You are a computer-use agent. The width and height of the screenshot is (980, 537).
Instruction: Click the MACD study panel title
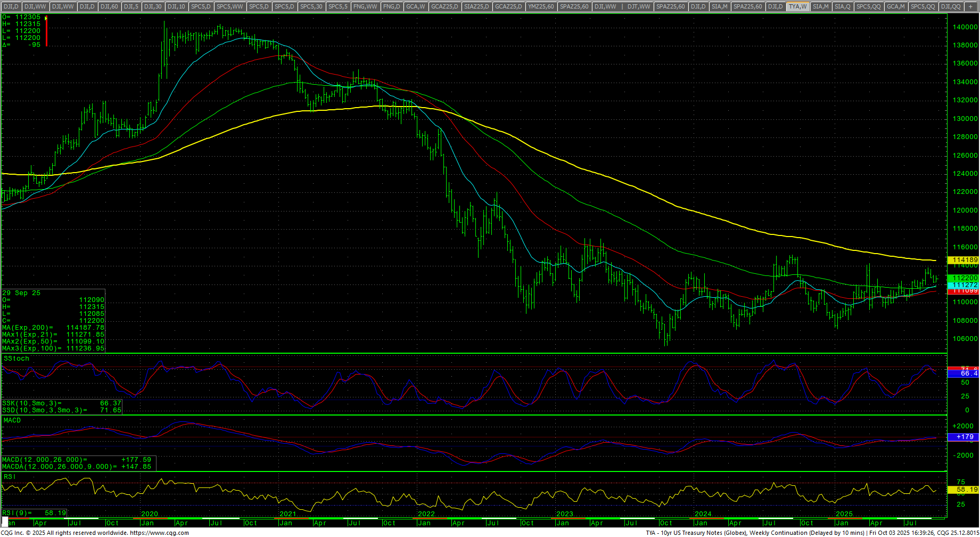pos(12,420)
